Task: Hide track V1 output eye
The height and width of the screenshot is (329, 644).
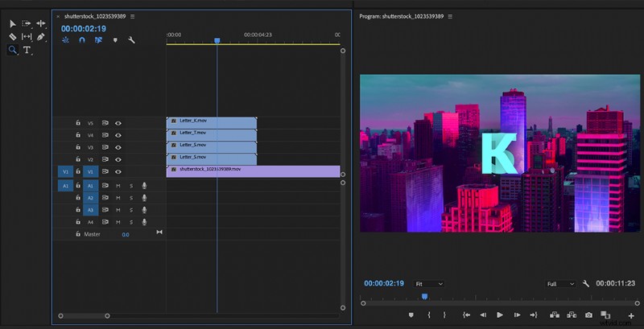Action: 118,171
